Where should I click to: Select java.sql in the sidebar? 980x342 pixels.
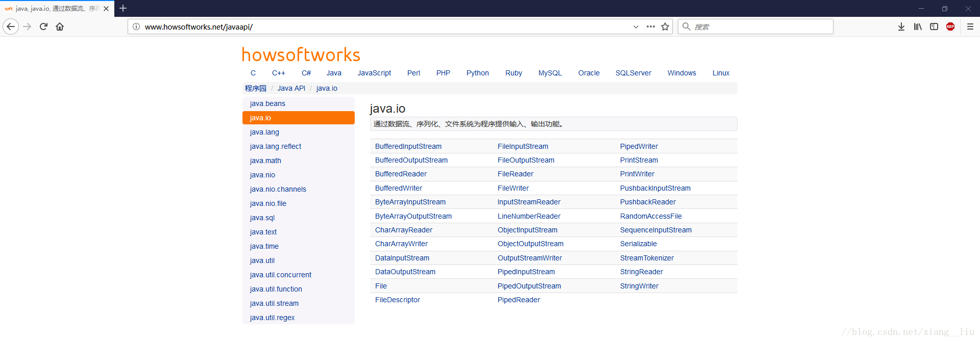point(299,218)
